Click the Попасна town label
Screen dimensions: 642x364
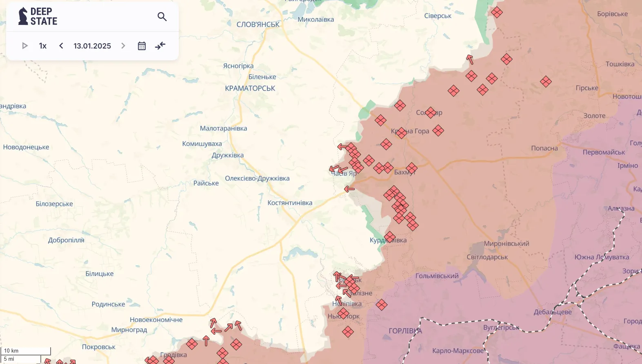tap(544, 148)
